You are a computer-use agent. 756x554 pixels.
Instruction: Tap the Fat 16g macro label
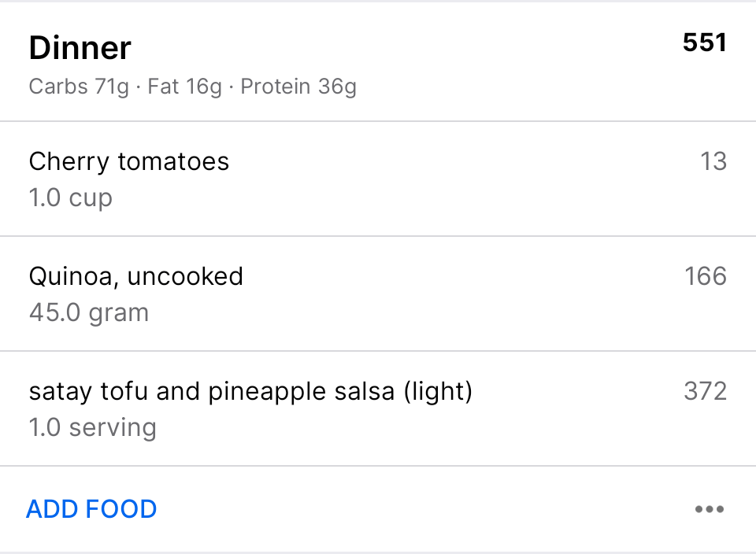[185, 87]
